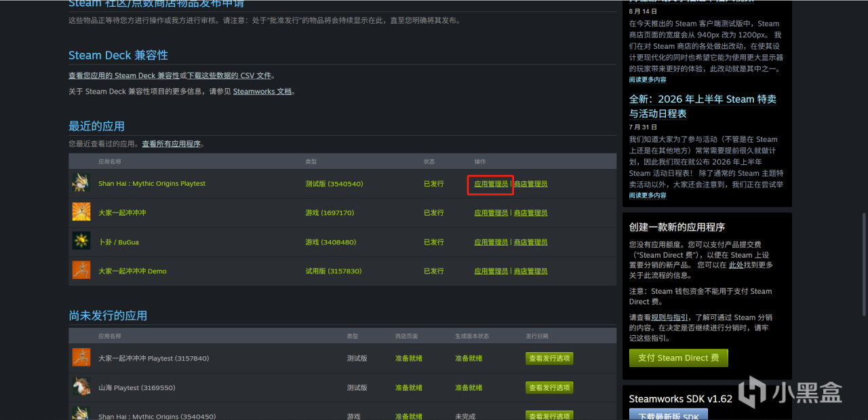
Task: Click the 卜卦 / BuGua app icon
Action: tap(81, 242)
